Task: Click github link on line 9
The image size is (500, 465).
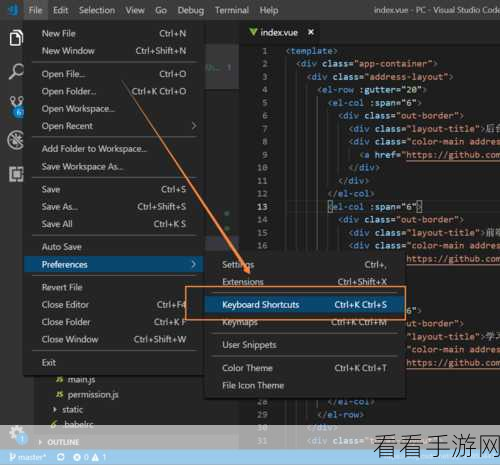Action: pyautogui.click(x=453, y=155)
